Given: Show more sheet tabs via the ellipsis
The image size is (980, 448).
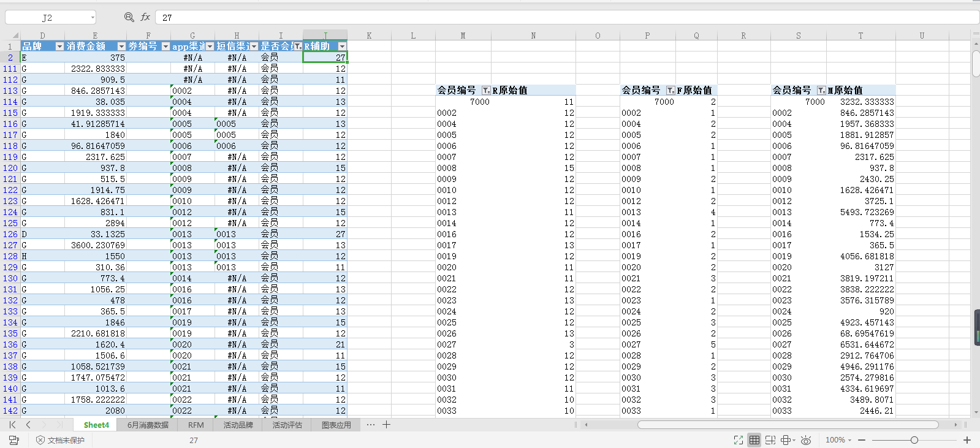Looking at the screenshot, I should coord(370,425).
